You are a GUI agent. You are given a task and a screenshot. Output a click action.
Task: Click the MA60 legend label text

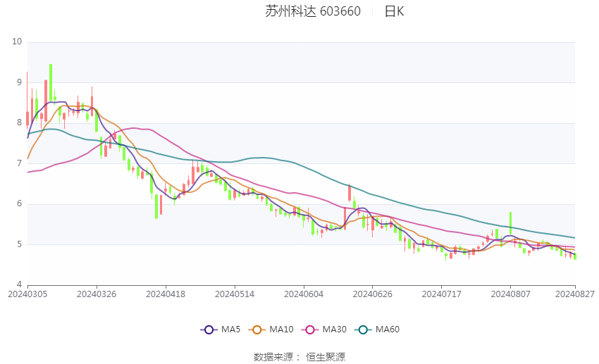(388, 330)
